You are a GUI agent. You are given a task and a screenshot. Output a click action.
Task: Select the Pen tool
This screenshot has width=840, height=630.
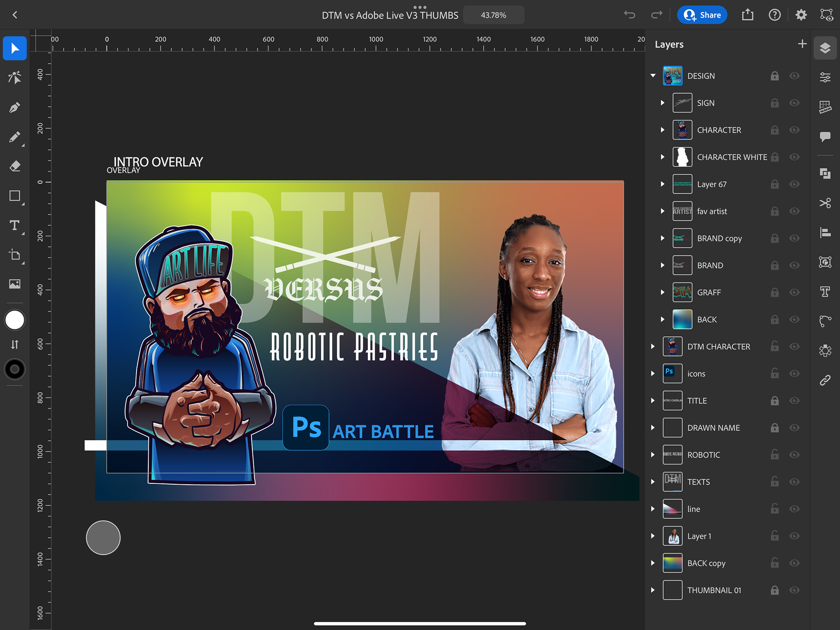pos(15,107)
